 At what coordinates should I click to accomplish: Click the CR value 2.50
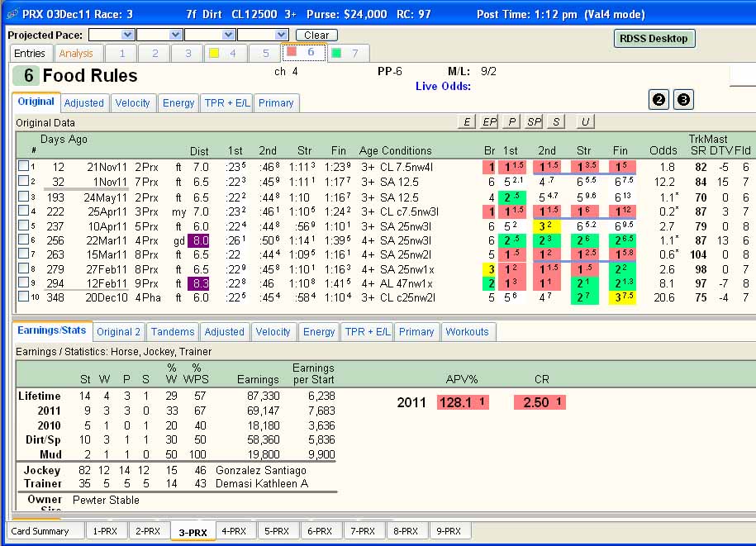[x=540, y=402]
